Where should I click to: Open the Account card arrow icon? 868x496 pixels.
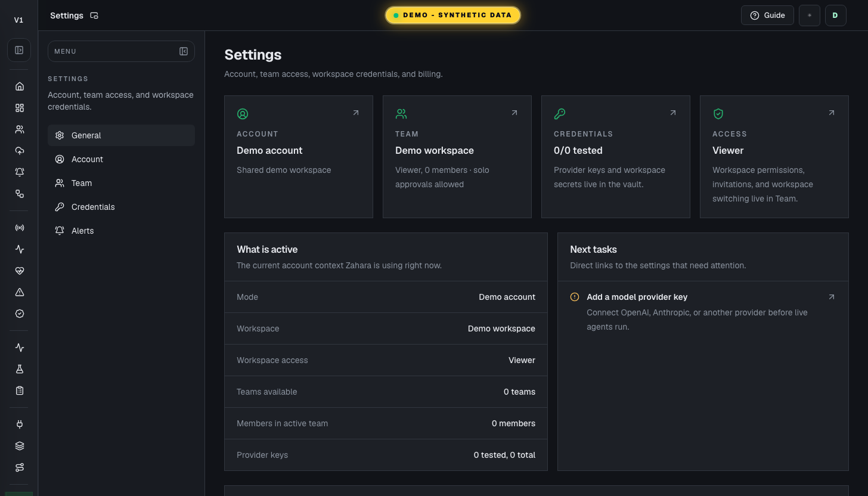pyautogui.click(x=356, y=113)
